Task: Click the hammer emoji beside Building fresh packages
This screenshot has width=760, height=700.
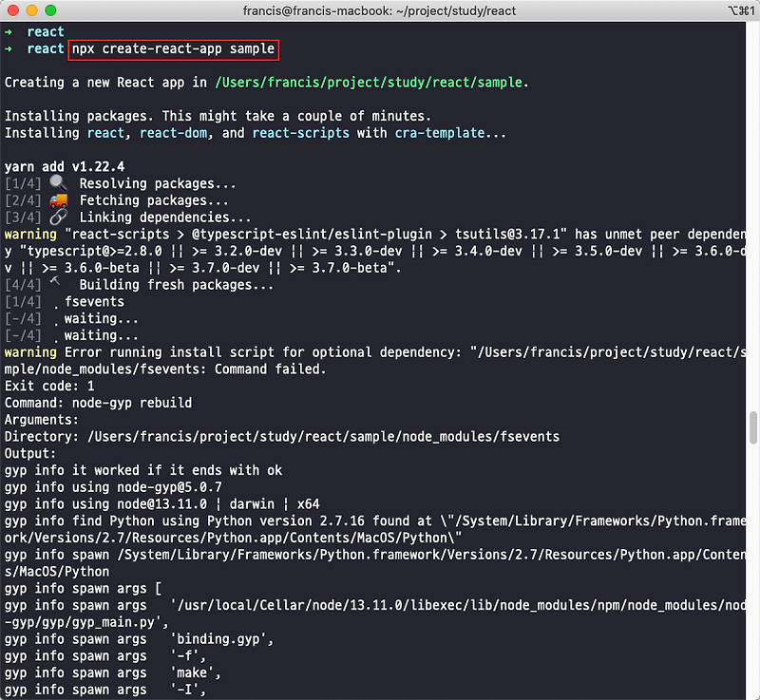Action: (x=56, y=282)
